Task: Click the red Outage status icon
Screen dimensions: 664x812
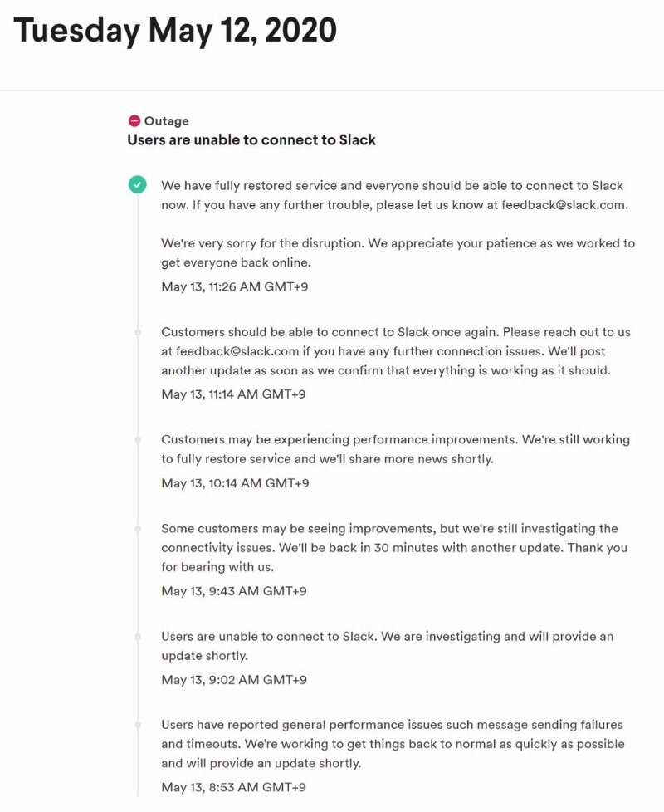Action: (x=134, y=121)
